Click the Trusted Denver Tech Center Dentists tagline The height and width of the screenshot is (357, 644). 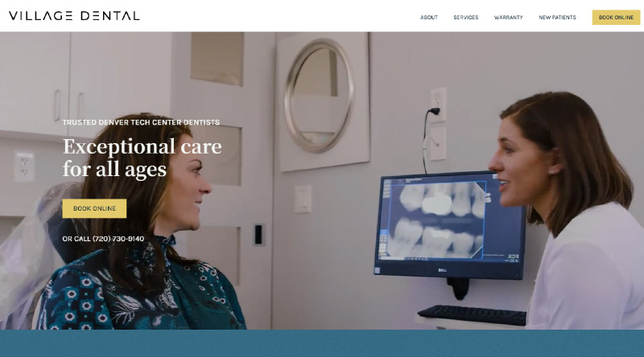[141, 122]
